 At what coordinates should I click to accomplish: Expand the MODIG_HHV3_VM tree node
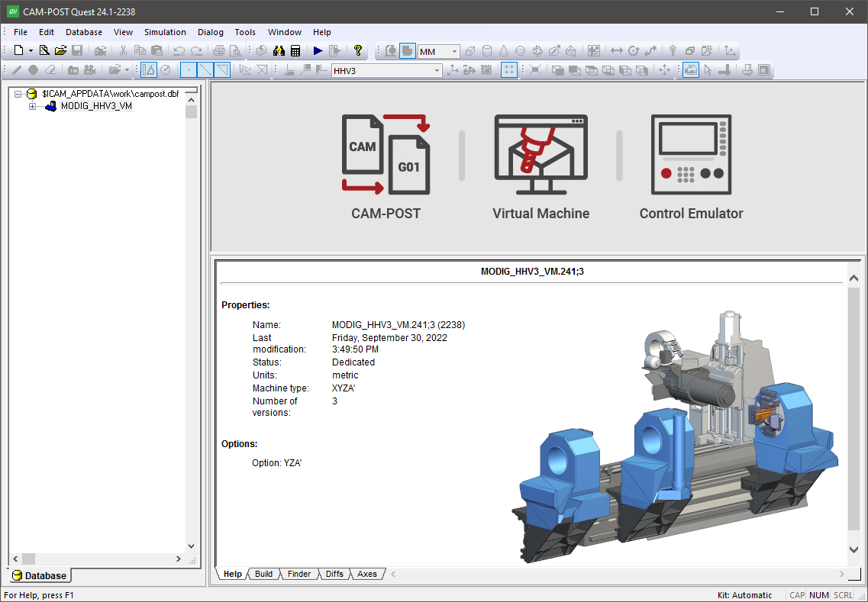[32, 106]
